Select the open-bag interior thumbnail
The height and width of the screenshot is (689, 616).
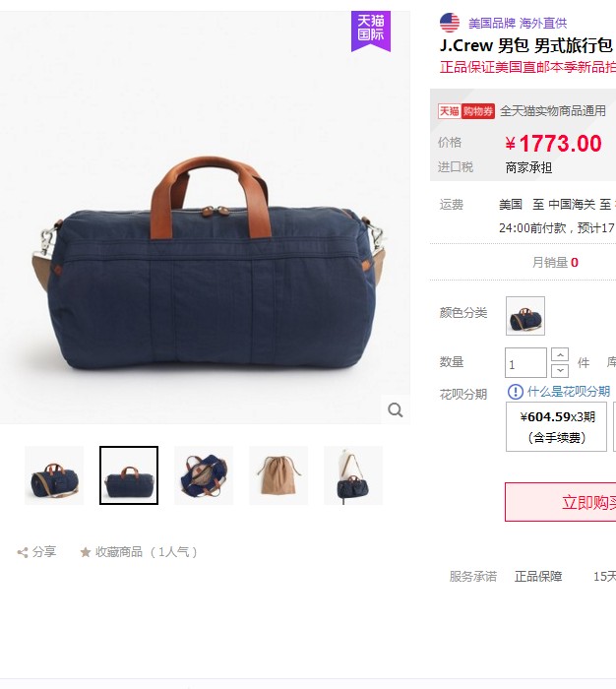pos(204,475)
